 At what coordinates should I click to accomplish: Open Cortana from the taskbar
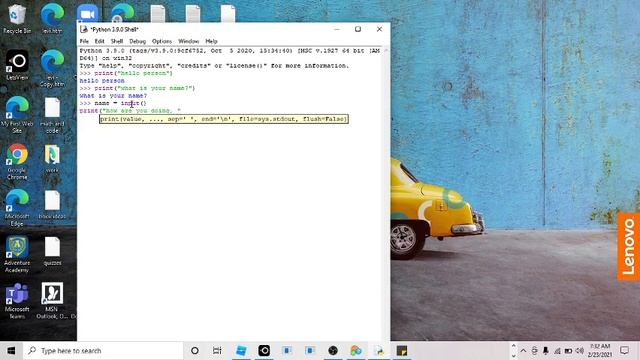195,351
